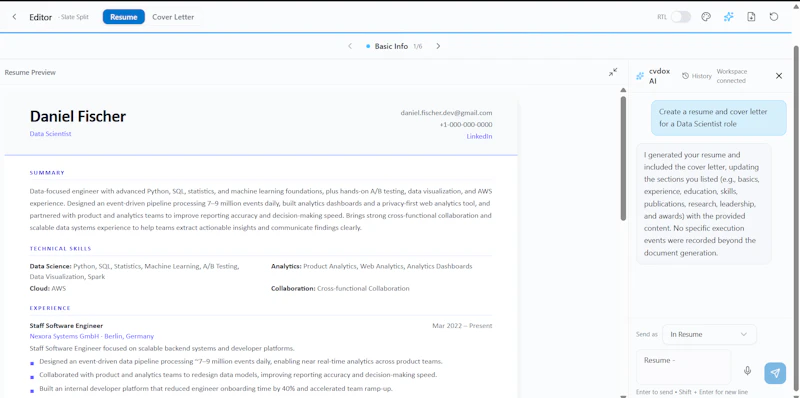Switch to the Cover Letter tab

(173, 17)
